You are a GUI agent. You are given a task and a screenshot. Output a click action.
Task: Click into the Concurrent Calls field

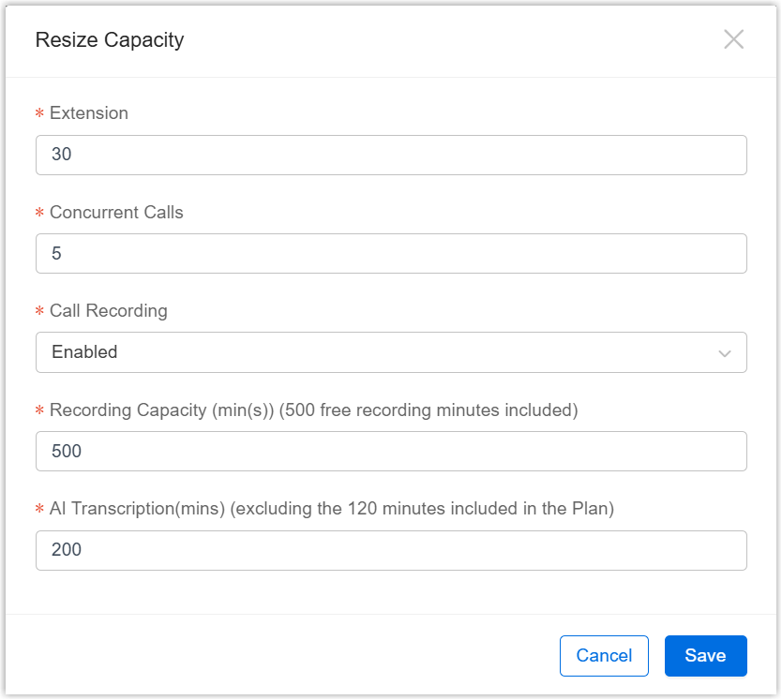[390, 253]
